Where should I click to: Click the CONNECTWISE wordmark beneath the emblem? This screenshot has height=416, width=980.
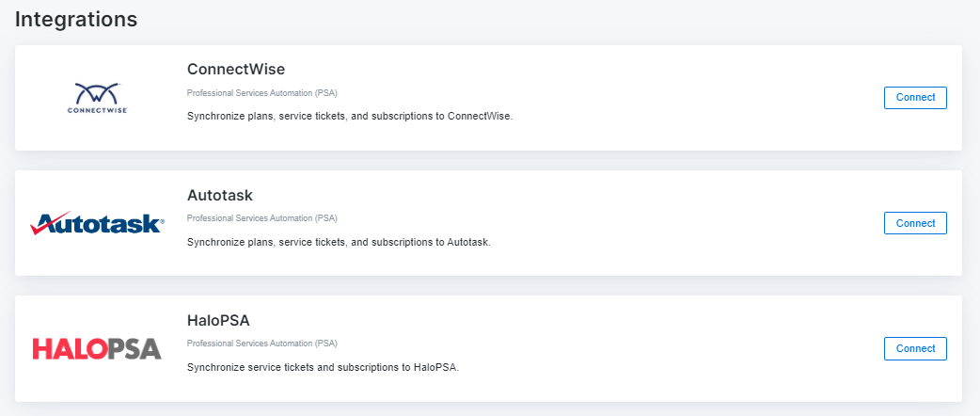[97, 110]
